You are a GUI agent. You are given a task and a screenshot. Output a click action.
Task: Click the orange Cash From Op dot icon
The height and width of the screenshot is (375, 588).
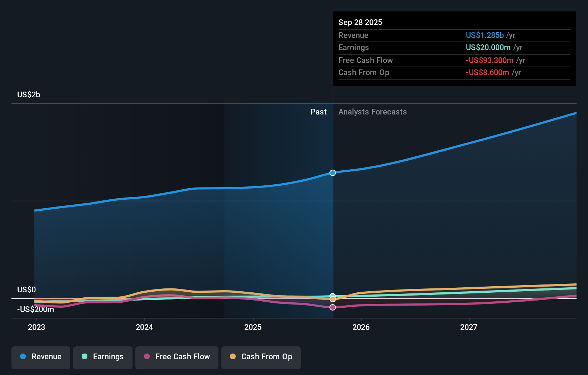coord(233,356)
